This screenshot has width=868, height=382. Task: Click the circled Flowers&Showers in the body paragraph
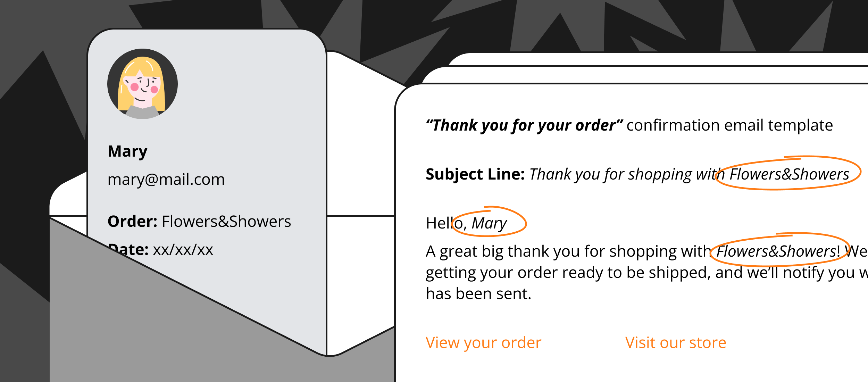coord(777,251)
